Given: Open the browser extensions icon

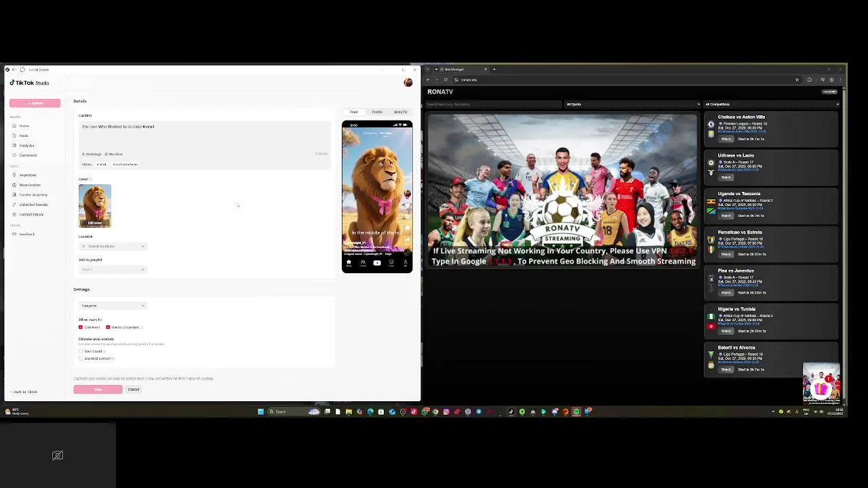Looking at the screenshot, I should (809, 80).
